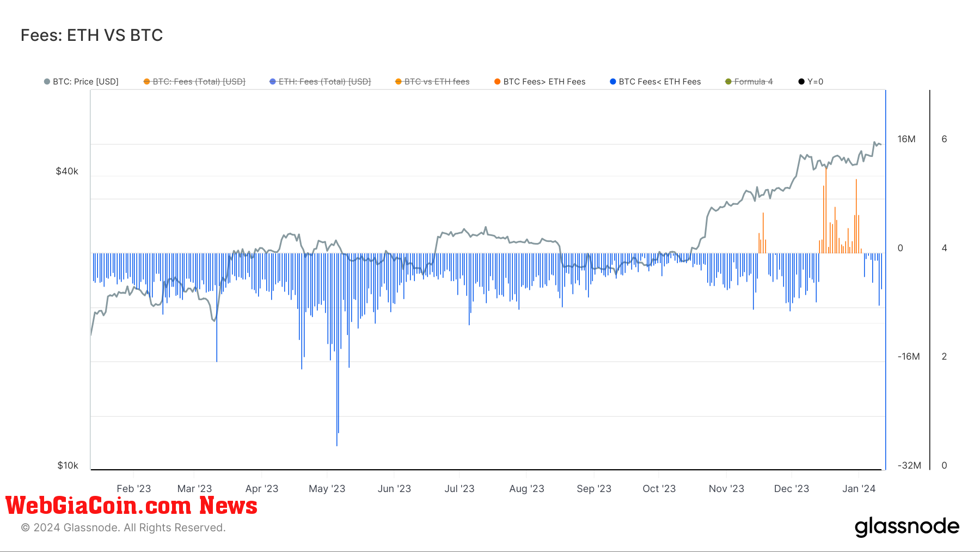Enable the ETH: Fees (Total) [USD] legend series
980x552 pixels.
[320, 82]
